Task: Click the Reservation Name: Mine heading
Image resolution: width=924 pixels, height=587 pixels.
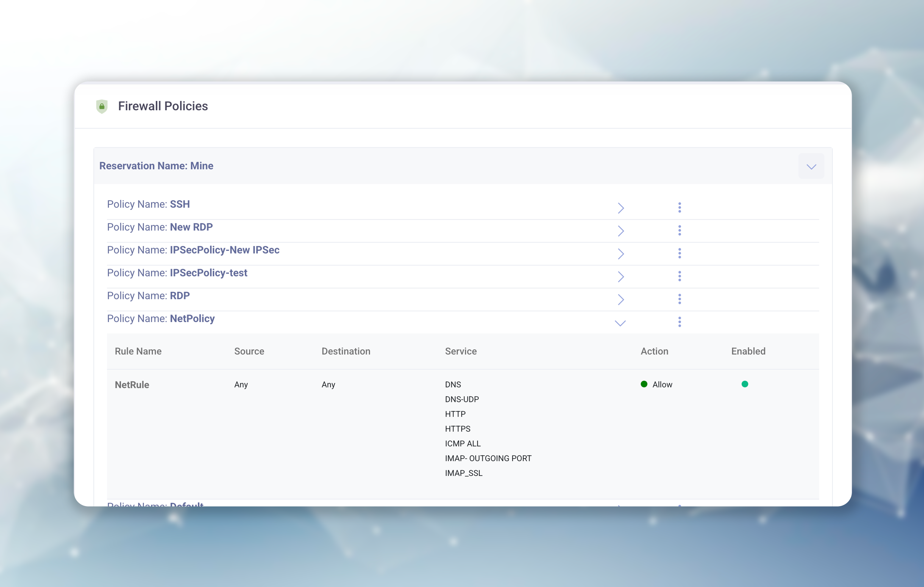Action: 156,166
